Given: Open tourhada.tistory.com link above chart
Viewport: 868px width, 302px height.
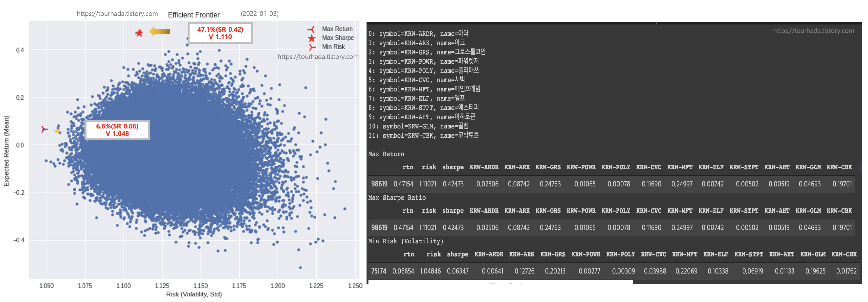Looking at the screenshot, I should [117, 14].
